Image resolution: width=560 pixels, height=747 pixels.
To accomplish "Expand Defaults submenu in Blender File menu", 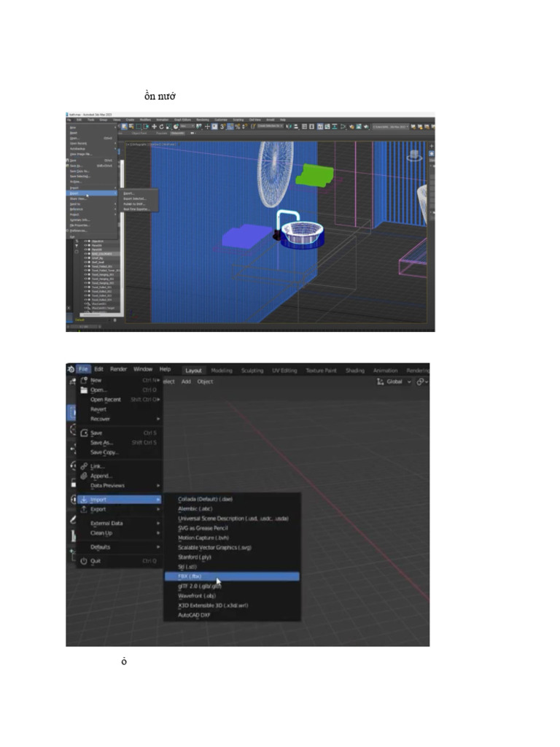I will click(120, 547).
